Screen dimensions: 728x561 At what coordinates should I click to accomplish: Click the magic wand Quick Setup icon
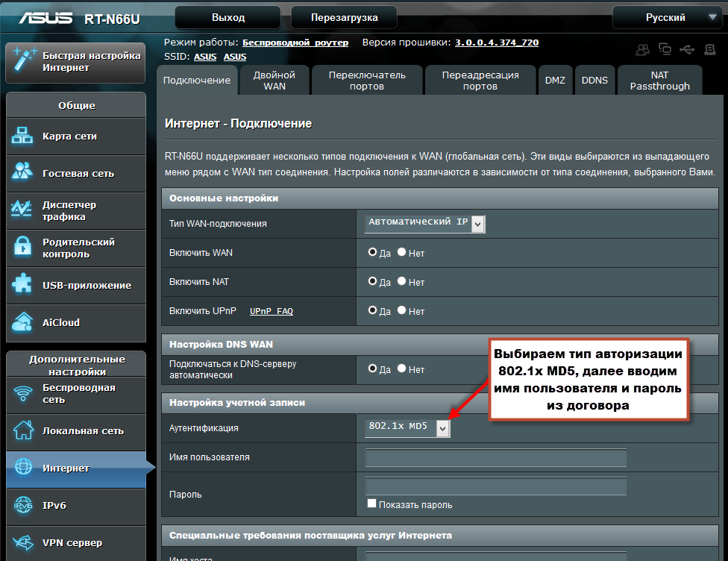pos(24,60)
